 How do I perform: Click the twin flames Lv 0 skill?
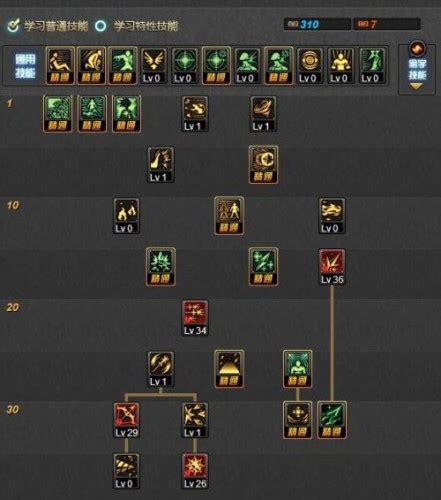pos(126,216)
